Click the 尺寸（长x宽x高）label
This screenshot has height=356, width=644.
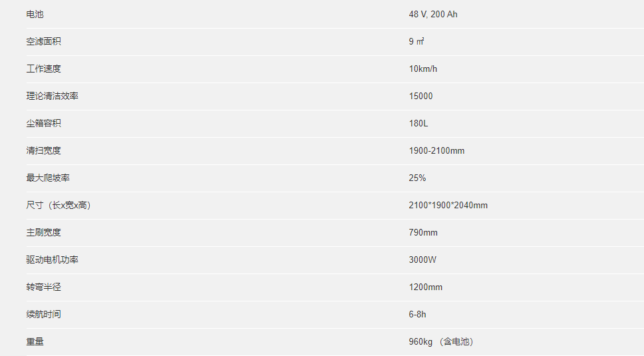click(59, 206)
